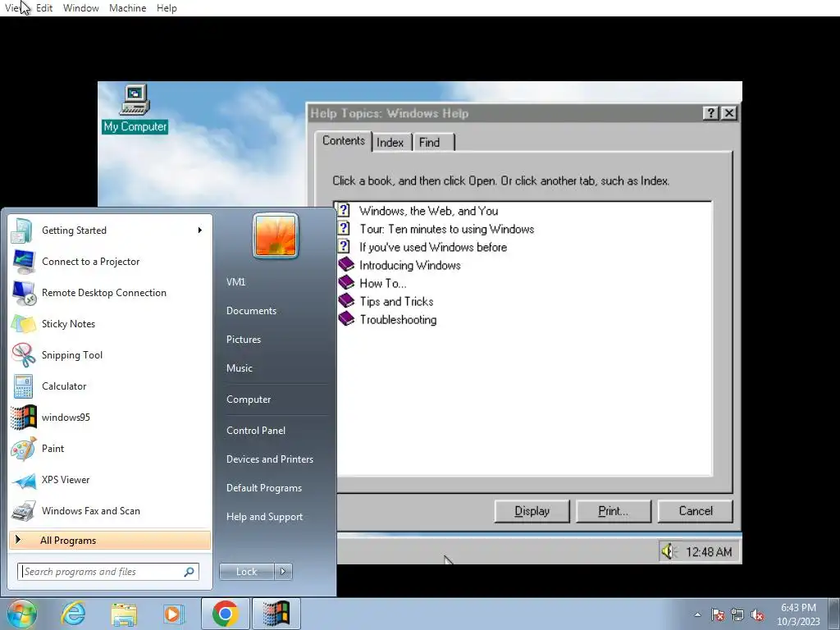The height and width of the screenshot is (630, 840).
Task: Launch Connect to a Projector
Action: pyautogui.click(x=110, y=262)
